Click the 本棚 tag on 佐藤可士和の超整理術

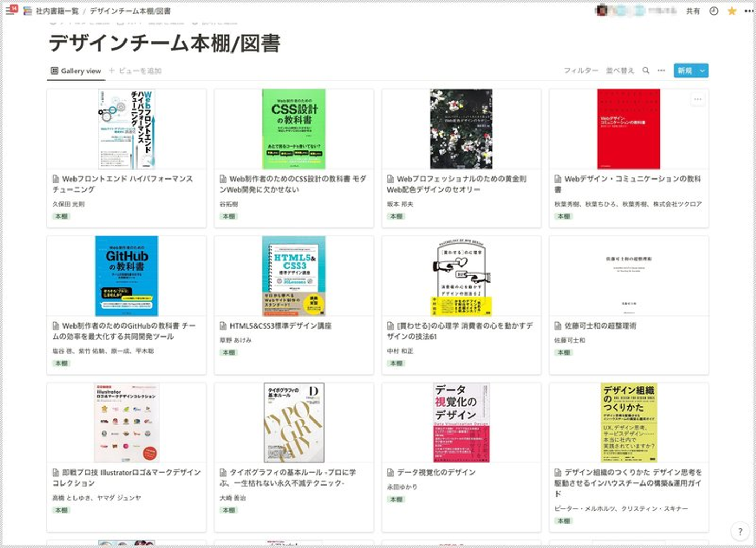[564, 352]
